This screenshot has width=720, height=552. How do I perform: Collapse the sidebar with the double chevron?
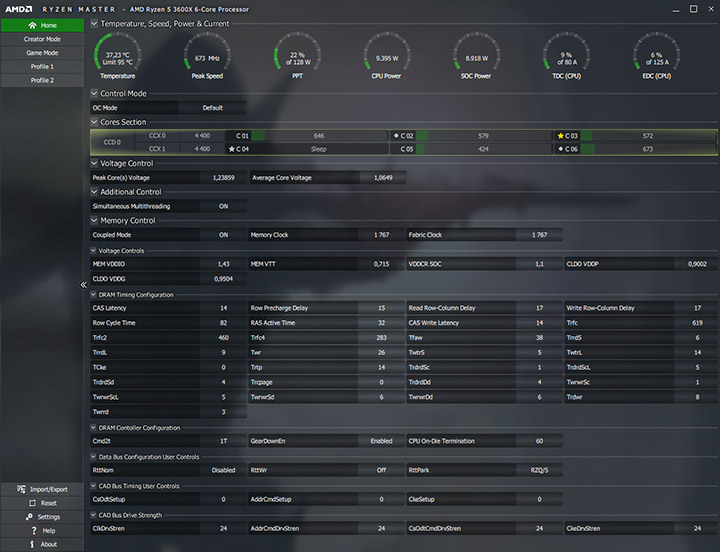click(83, 285)
